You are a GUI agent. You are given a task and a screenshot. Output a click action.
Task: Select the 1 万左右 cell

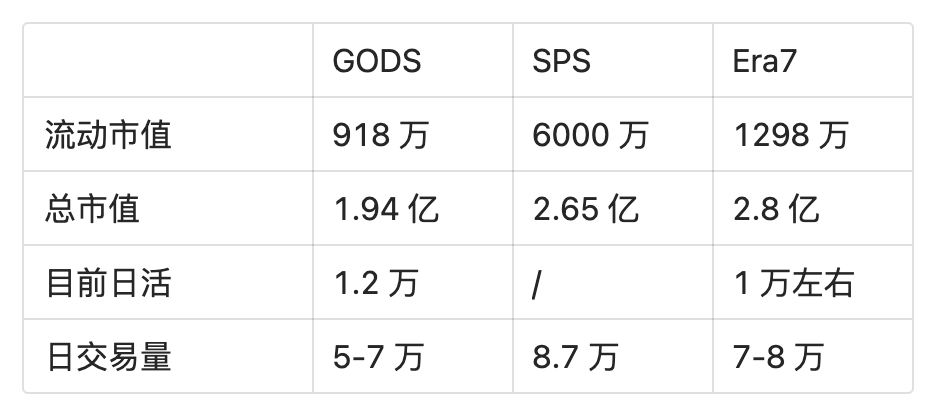pos(812,282)
